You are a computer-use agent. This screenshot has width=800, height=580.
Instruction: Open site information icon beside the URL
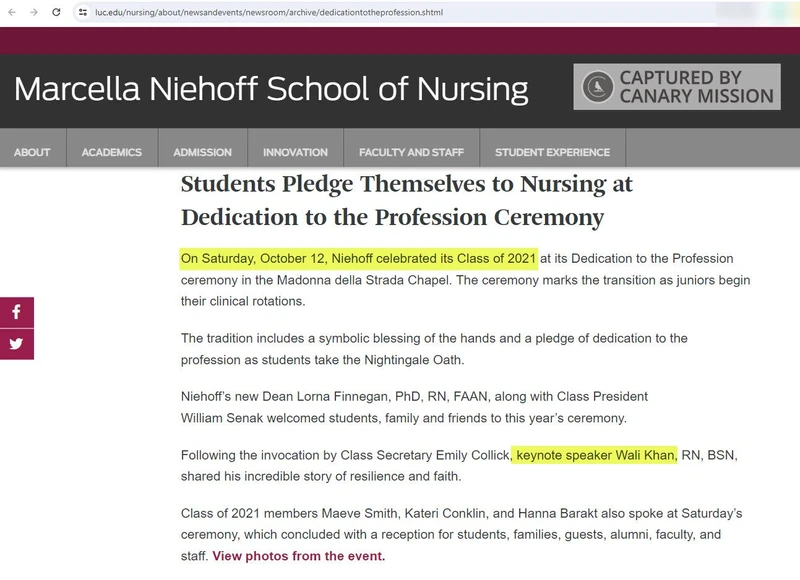83,12
